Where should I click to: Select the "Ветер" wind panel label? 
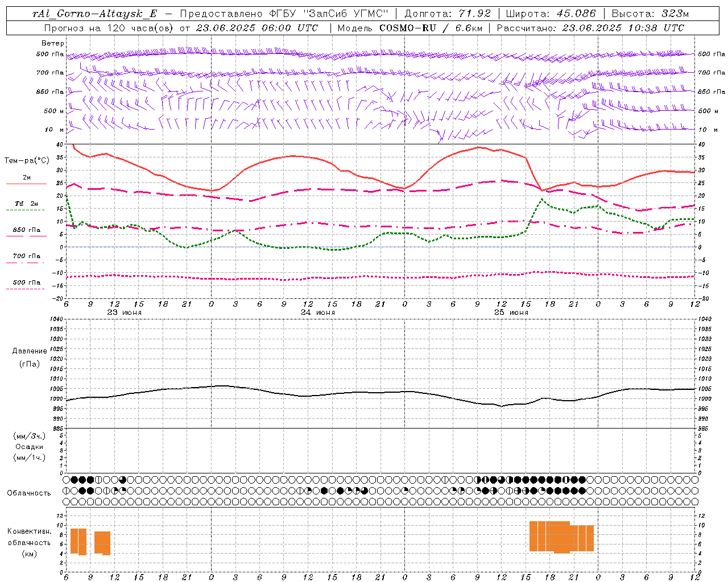(x=53, y=43)
